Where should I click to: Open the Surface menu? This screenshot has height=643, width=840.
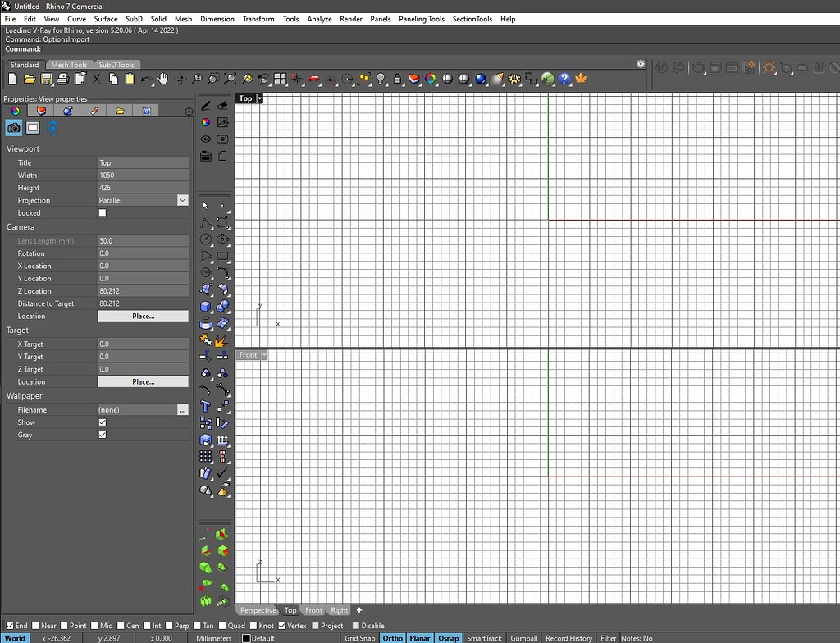click(105, 18)
